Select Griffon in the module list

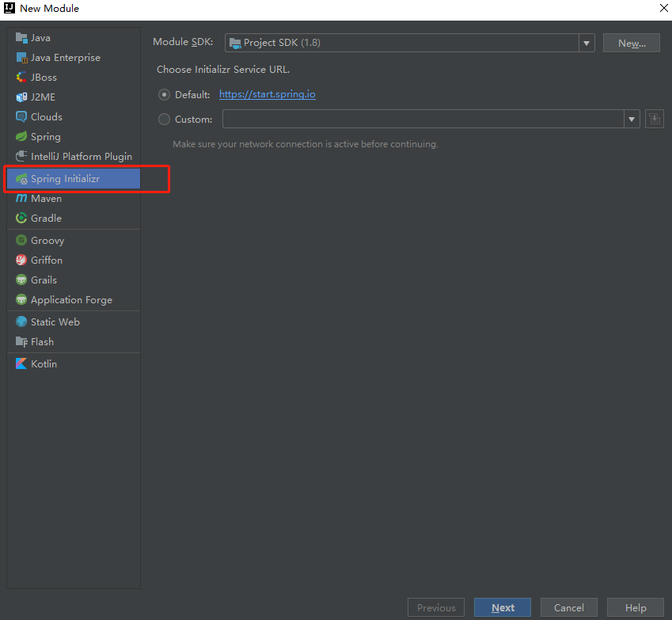pyautogui.click(x=74, y=260)
